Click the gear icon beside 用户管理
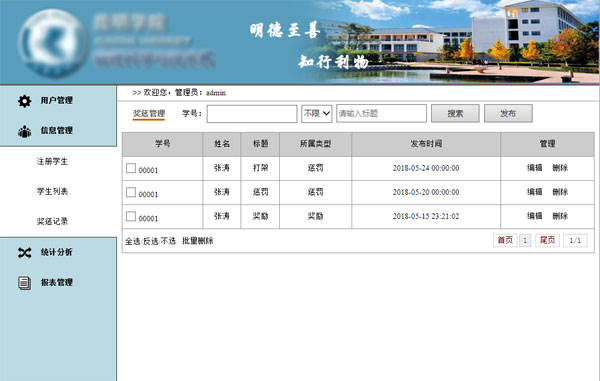 coord(24,101)
